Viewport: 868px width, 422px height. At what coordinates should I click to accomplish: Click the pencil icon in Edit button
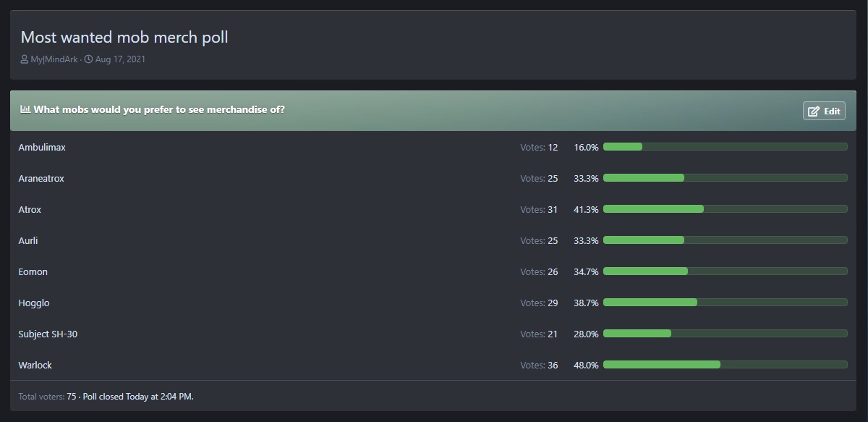814,111
